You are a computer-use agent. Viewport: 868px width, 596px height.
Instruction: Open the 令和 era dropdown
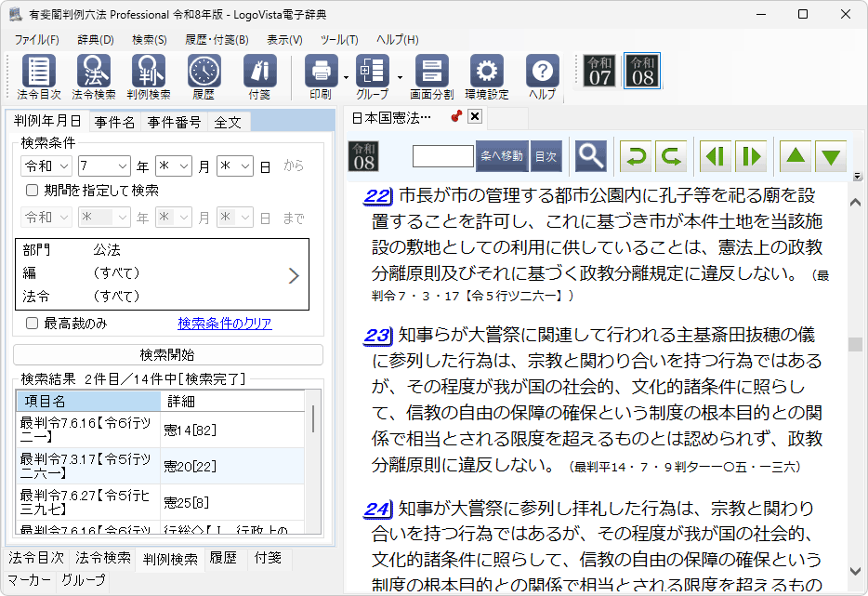pos(46,166)
